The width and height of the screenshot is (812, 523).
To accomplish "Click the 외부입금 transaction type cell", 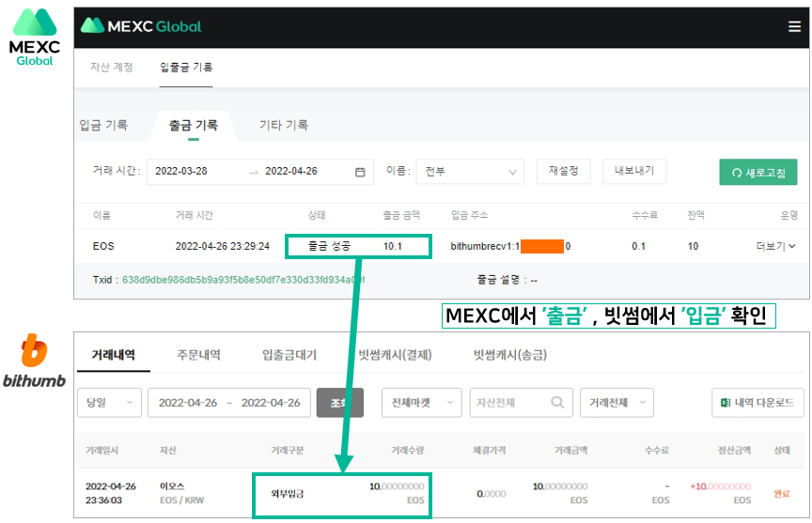I will tap(288, 494).
